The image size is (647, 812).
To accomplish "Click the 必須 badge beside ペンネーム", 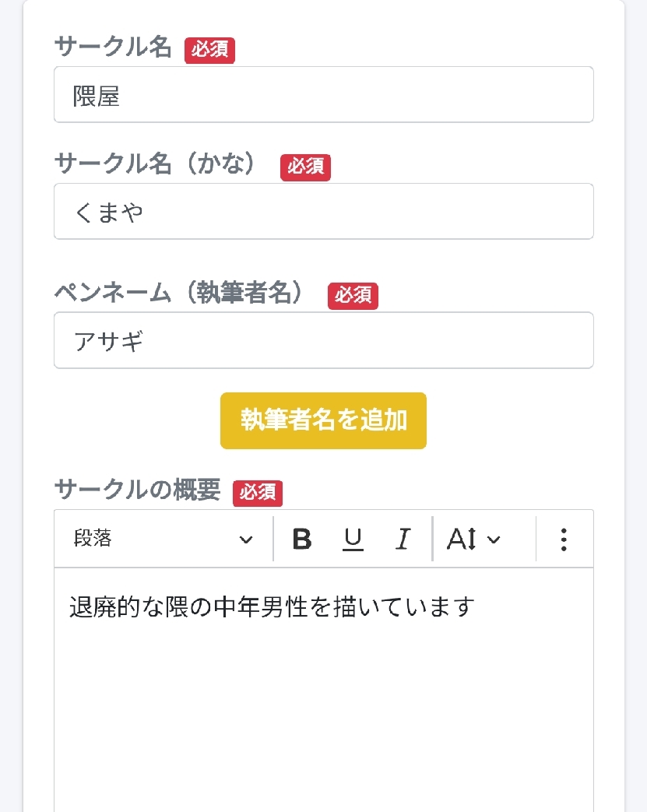I will coord(353,296).
